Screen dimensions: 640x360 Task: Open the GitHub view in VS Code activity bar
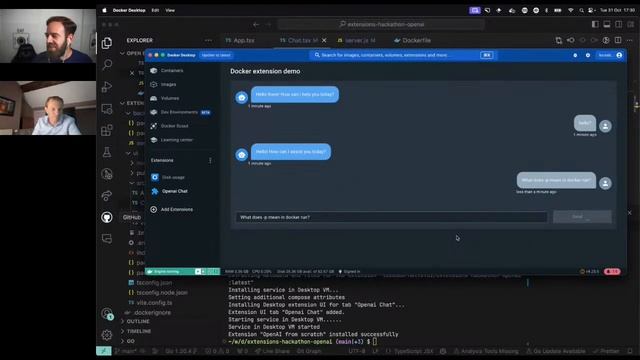(107, 217)
